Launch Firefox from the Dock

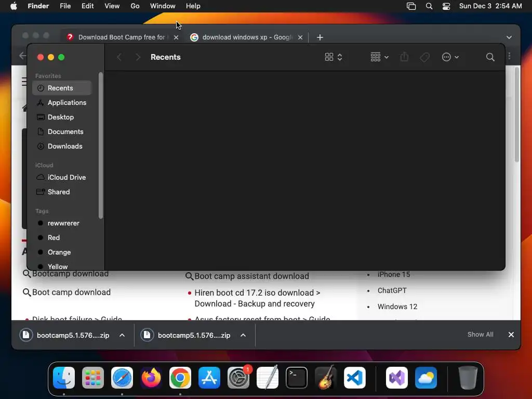(x=151, y=378)
